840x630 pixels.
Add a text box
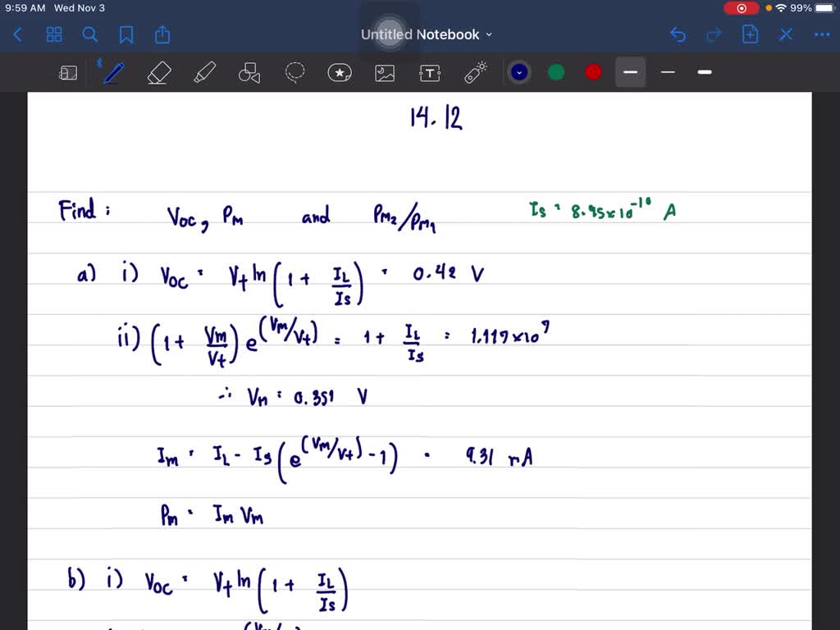(430, 72)
